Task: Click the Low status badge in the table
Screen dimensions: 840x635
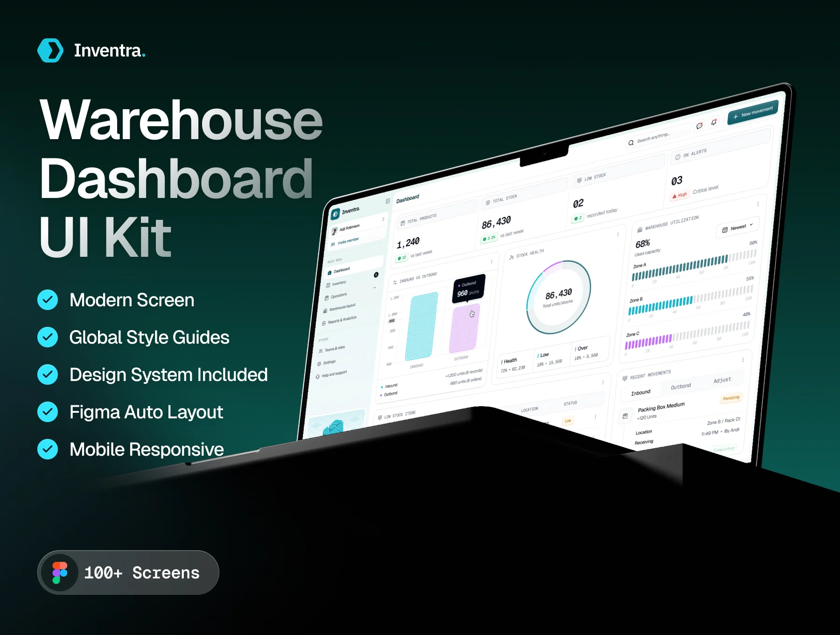Action: click(568, 421)
